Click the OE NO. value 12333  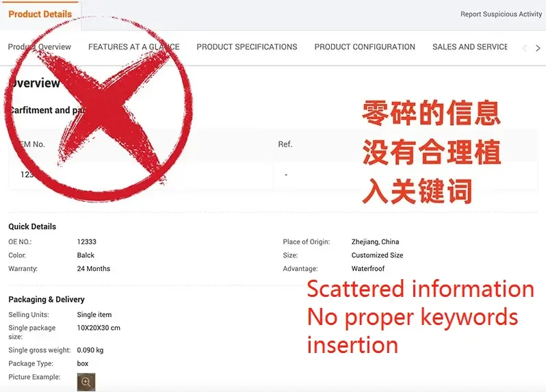[87, 241]
